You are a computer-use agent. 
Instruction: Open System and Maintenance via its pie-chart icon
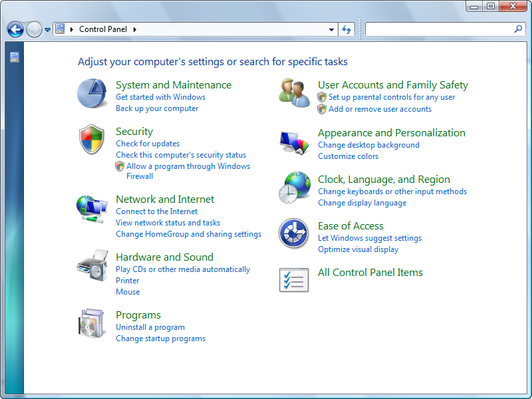92,94
